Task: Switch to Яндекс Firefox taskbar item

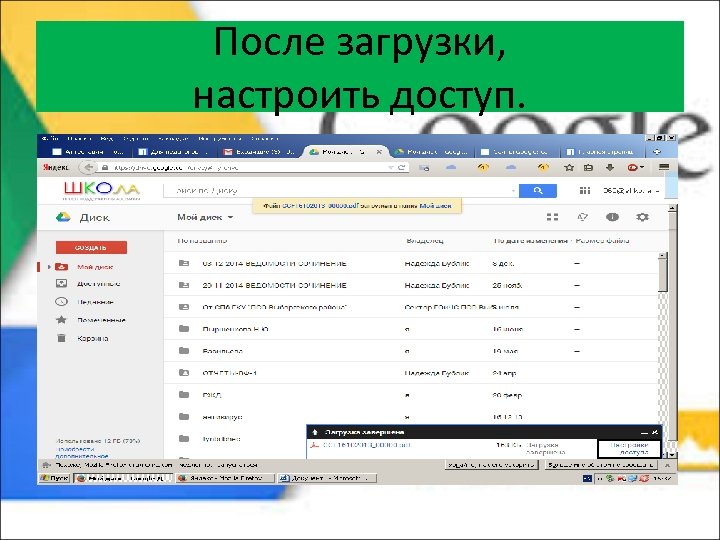Action: pos(225,478)
